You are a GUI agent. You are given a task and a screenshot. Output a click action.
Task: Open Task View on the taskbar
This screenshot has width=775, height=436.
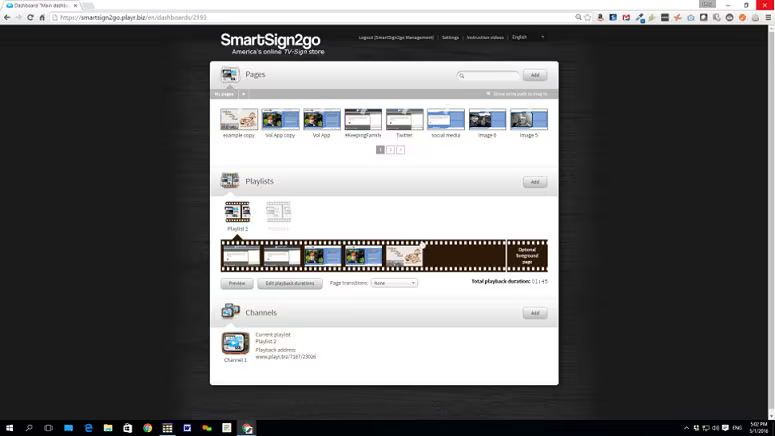click(x=48, y=428)
